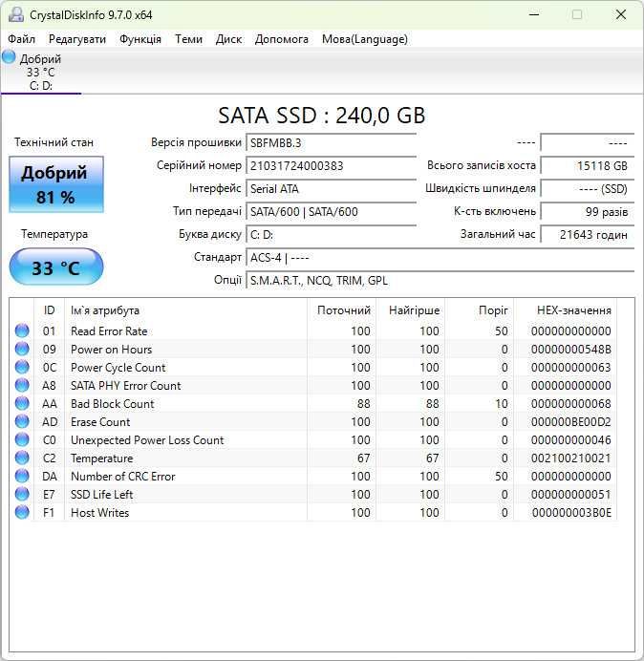
Task: Select the Power on Hours attribute name
Action: tap(112, 350)
